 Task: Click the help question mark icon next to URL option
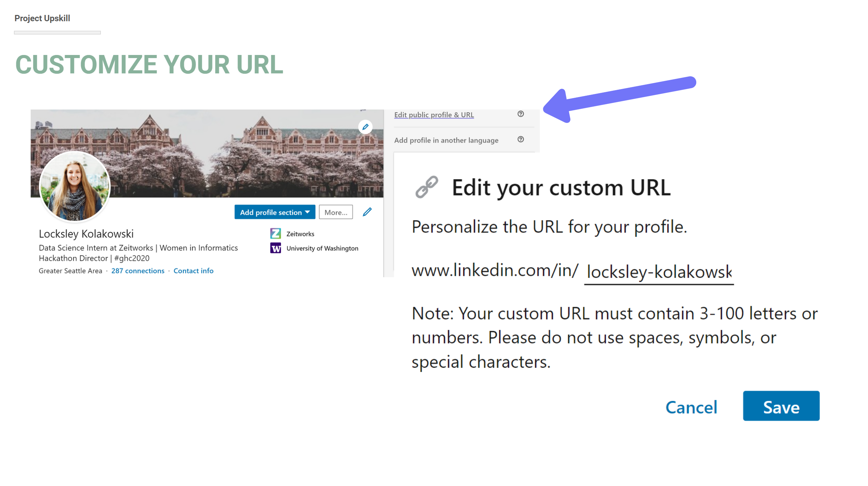[521, 114]
